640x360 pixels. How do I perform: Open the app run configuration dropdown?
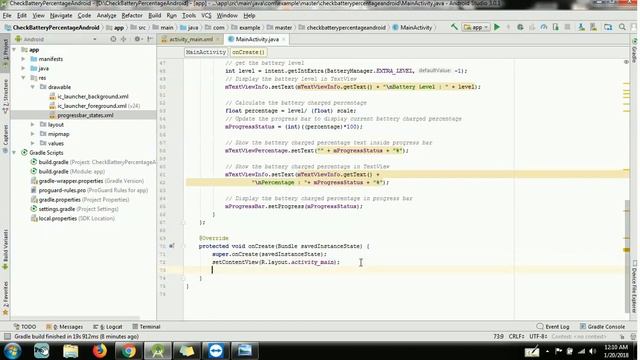tap(476, 27)
